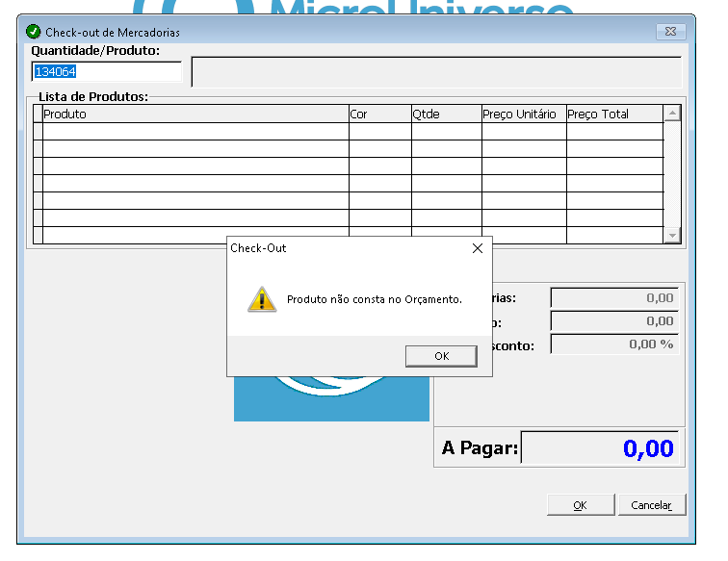Focus the Quantidade/Produto input field
This screenshot has width=728, height=561.
(x=106, y=71)
